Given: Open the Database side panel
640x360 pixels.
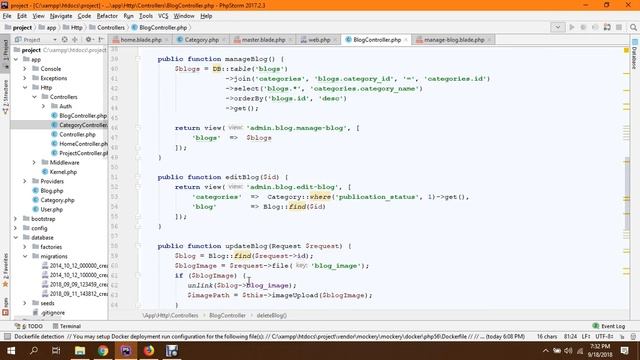Looking at the screenshot, I should [634, 54].
